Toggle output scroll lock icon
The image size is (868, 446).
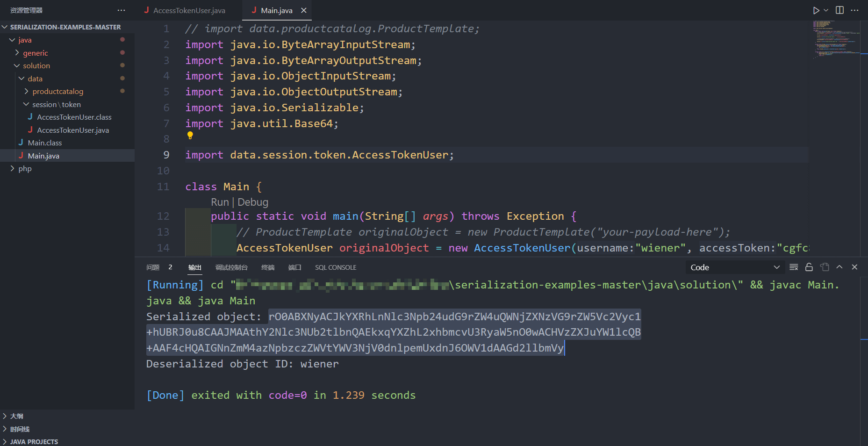[x=809, y=267]
